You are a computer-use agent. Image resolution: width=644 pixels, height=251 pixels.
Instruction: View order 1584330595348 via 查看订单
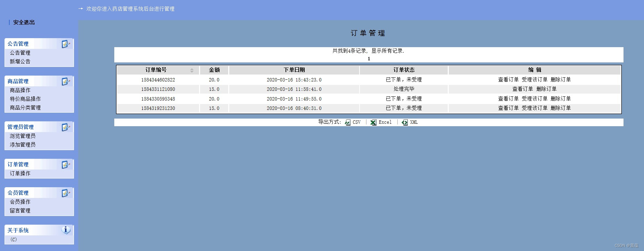coord(508,99)
